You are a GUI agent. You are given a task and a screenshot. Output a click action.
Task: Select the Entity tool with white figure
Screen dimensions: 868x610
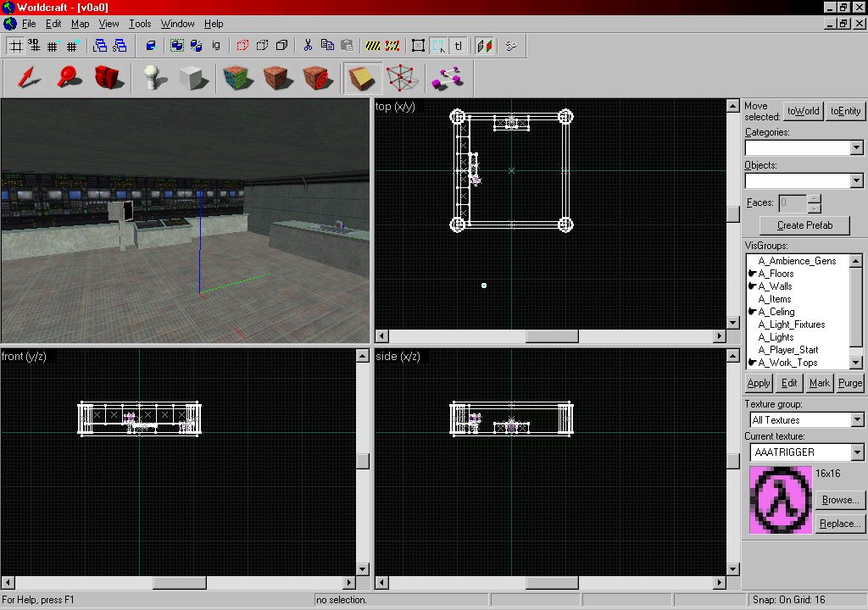[154, 77]
